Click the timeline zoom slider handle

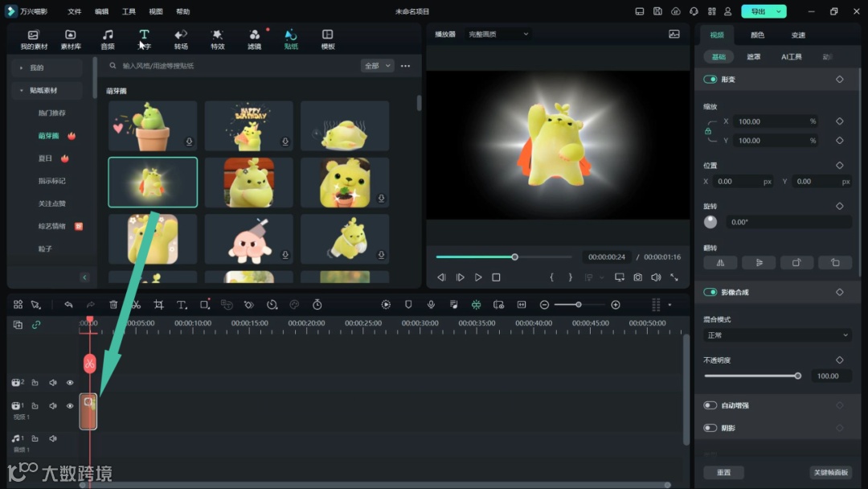(579, 305)
